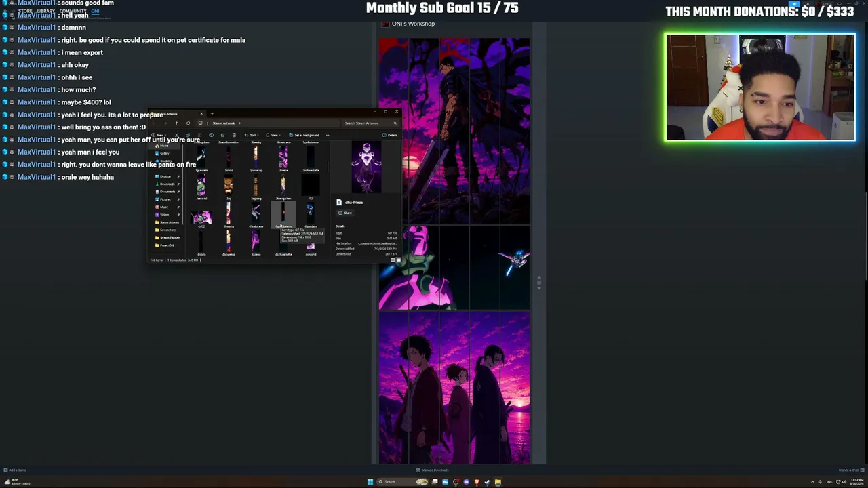Select Gallery in Explorer sidebar
868x488 pixels.
163,153
